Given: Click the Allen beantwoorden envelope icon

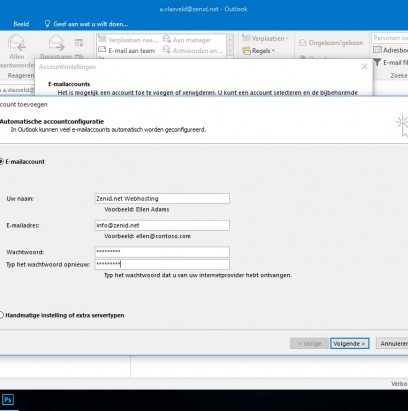Looking at the screenshot, I should point(17,43).
